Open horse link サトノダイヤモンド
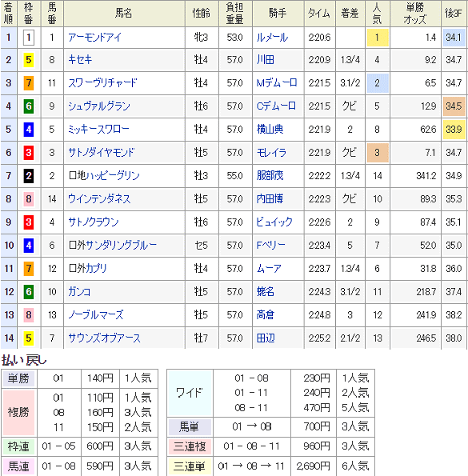This screenshot has width=468, height=476. (101, 152)
